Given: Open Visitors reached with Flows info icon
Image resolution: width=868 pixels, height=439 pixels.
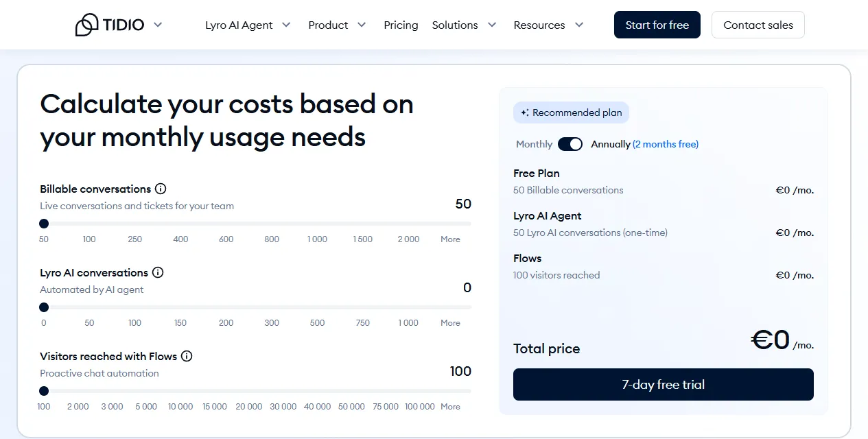Looking at the screenshot, I should pos(187,356).
